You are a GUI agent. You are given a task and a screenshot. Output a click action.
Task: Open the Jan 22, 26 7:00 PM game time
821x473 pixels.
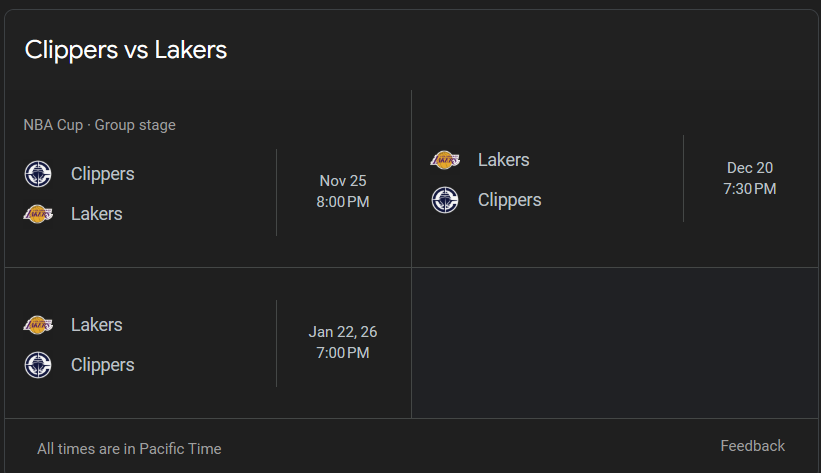343,342
